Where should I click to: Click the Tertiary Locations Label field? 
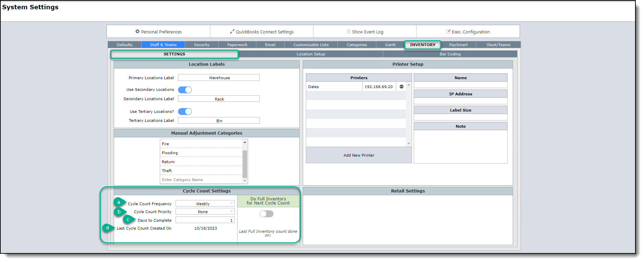click(219, 120)
